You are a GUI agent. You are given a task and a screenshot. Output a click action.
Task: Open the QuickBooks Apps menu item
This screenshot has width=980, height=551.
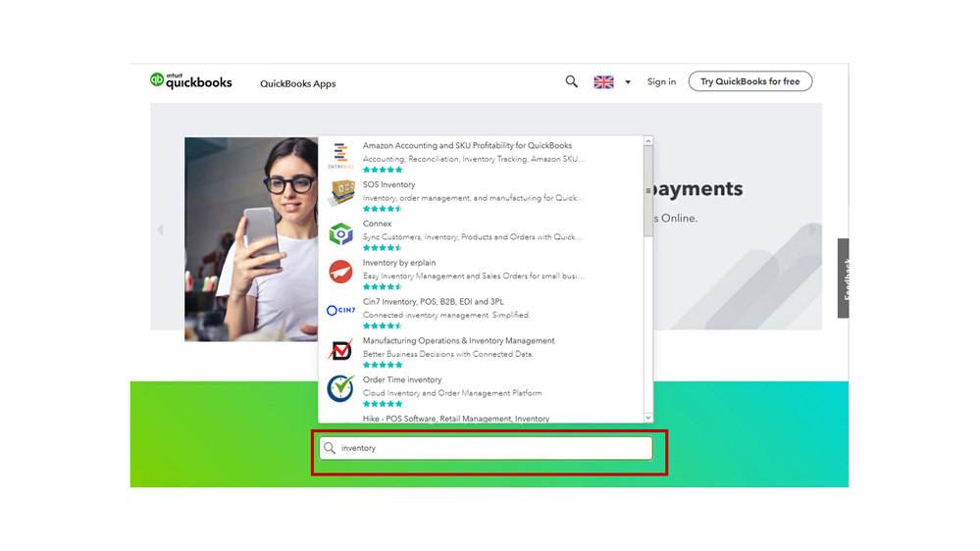[297, 83]
